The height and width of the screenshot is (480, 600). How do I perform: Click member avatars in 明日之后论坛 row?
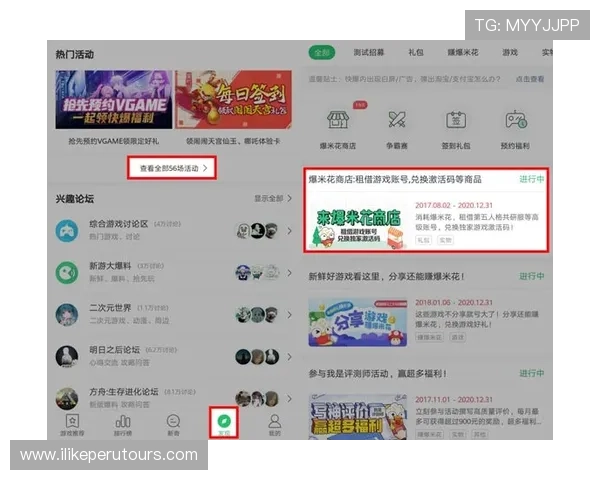(257, 356)
